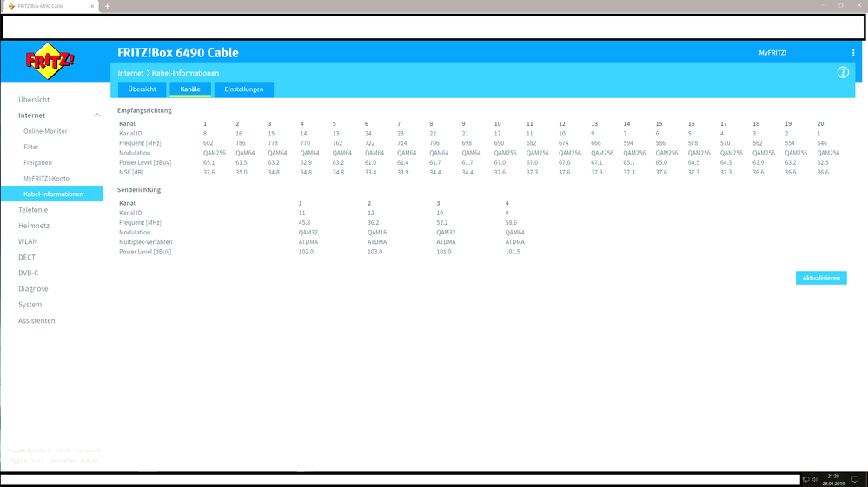Image resolution: width=868 pixels, height=487 pixels.
Task: Click frequency 602 in Empfangsrichtung
Action: pos(209,143)
